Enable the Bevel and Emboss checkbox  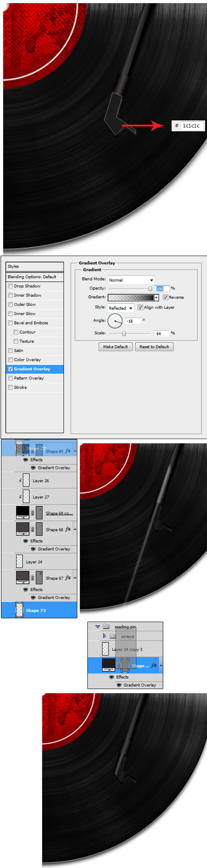pos(10,323)
